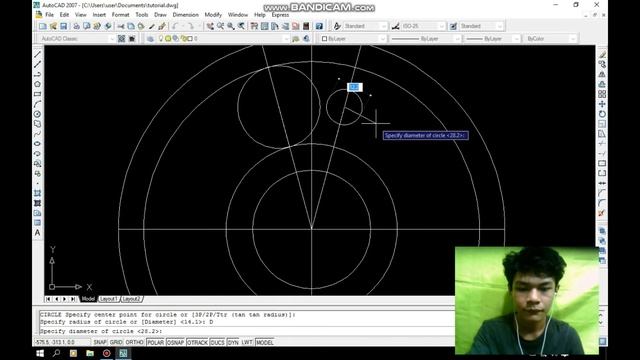Select the Rotate tool in Modify toolbar
The width and height of the screenshot is (640, 360).
pyautogui.click(x=602, y=114)
